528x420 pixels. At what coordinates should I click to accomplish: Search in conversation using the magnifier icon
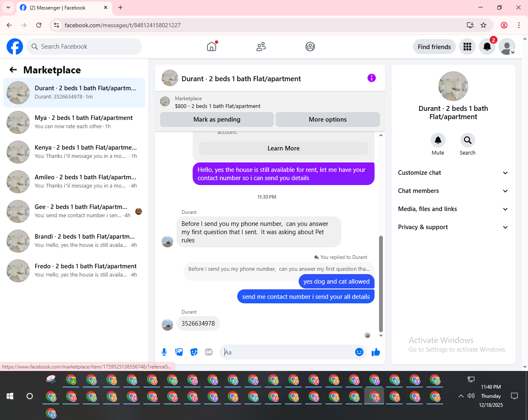pyautogui.click(x=467, y=140)
